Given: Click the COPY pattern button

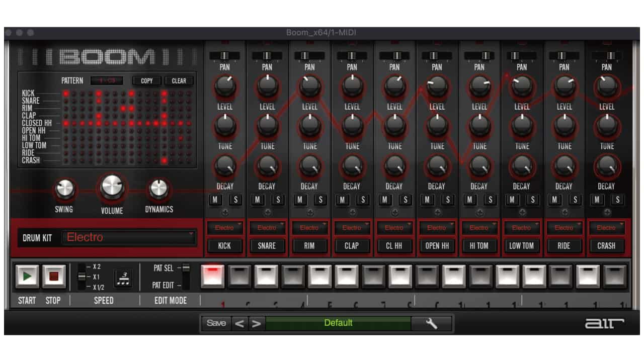Looking at the screenshot, I should (146, 80).
